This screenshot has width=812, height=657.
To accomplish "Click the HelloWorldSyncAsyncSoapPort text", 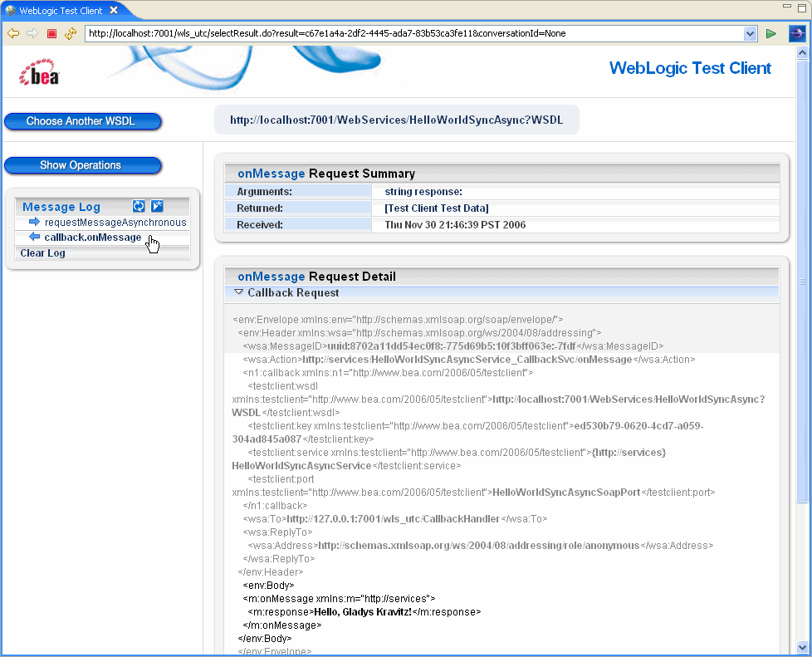I will coord(566,493).
